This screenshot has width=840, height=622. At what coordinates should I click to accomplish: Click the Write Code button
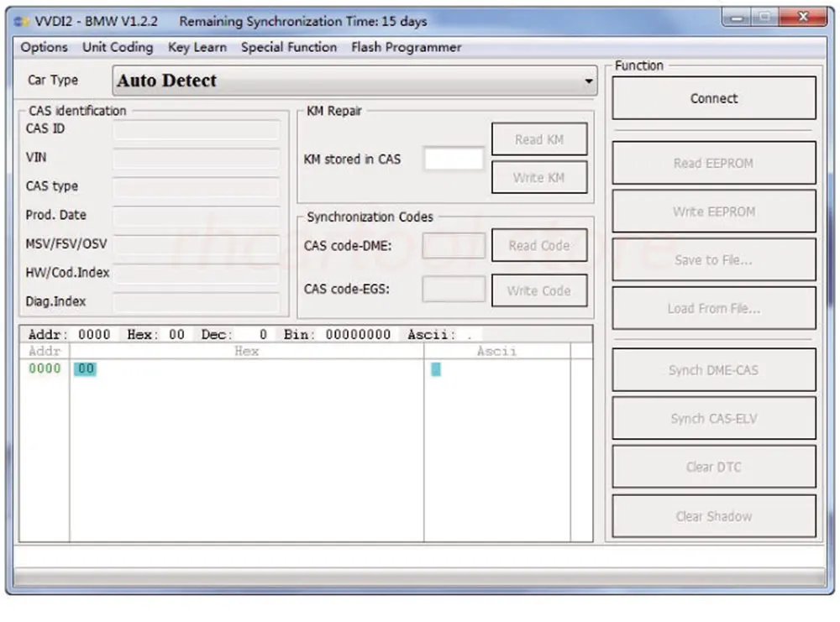[x=539, y=290]
